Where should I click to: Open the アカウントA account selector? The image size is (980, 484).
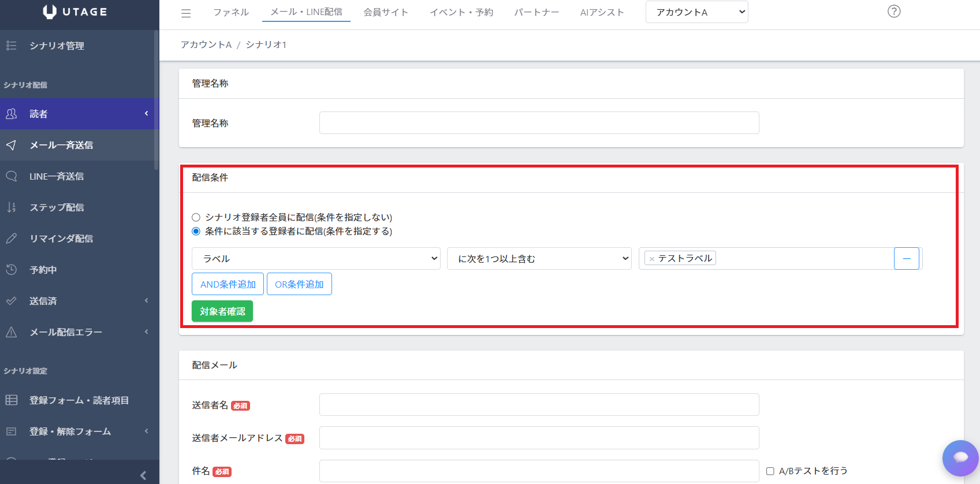coord(696,12)
